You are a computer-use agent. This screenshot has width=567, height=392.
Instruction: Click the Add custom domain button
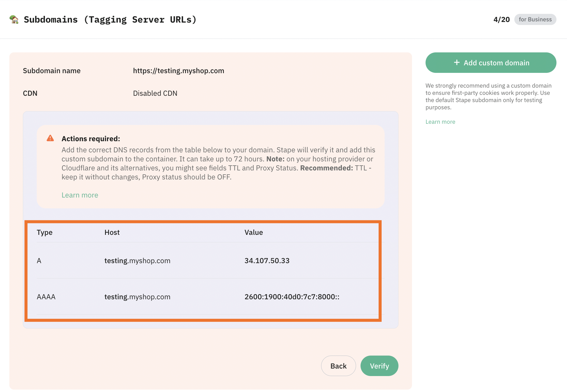pos(491,63)
